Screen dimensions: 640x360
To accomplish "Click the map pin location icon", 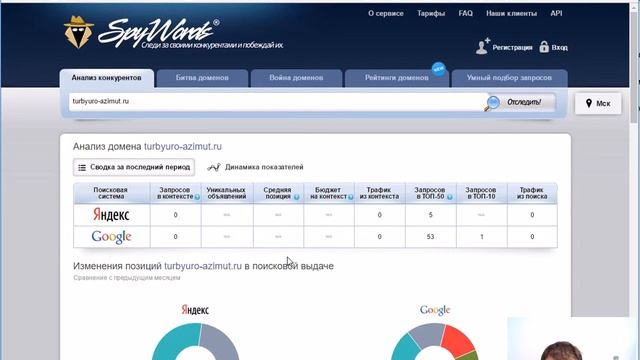I will [x=589, y=103].
